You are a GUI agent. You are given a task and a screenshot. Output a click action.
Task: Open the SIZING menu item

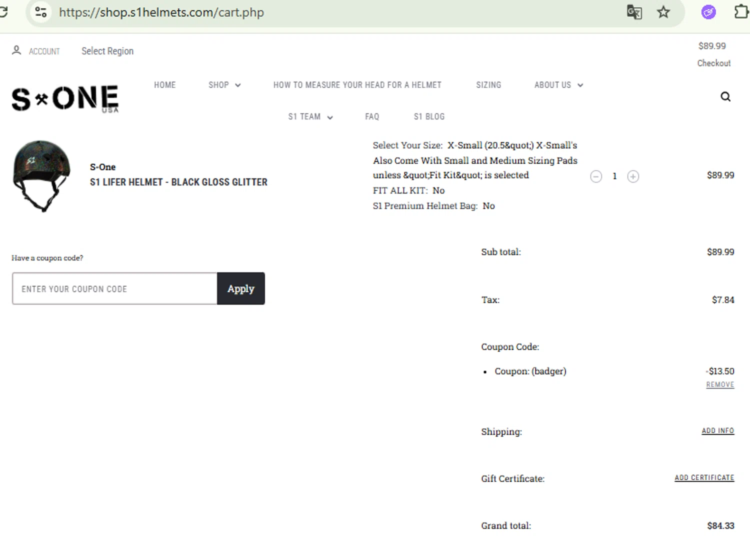[488, 85]
